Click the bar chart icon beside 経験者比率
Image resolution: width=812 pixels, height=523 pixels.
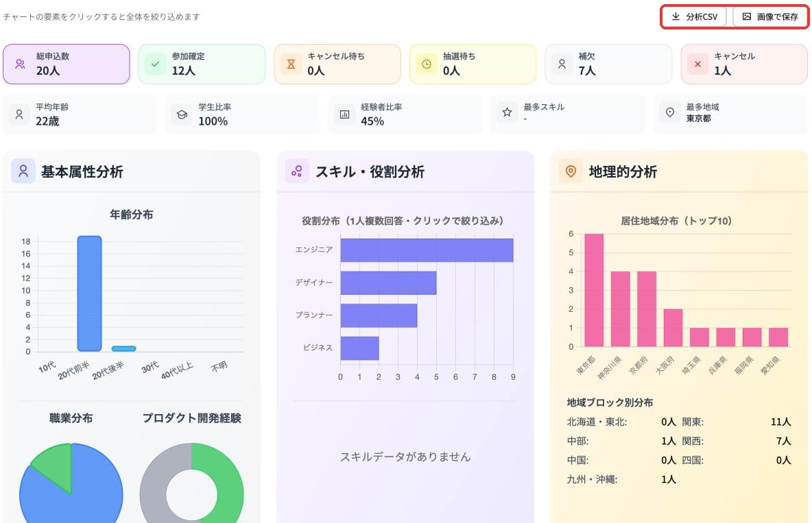pos(344,114)
